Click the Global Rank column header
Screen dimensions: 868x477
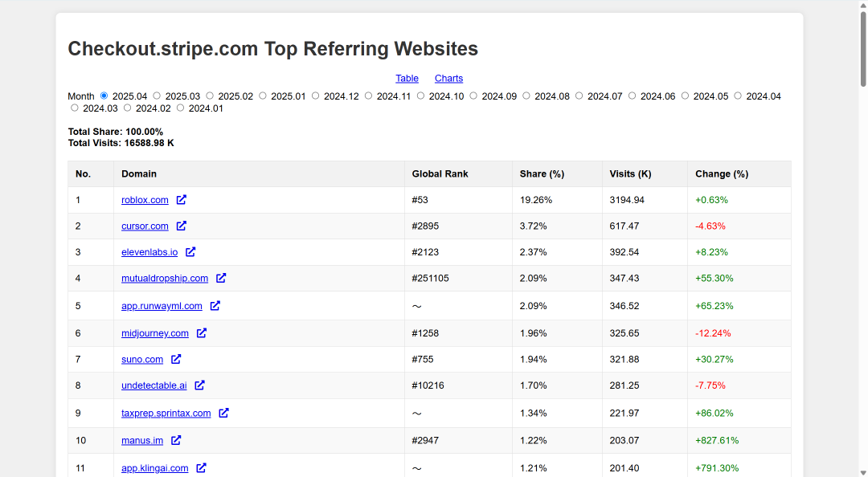tap(458, 173)
